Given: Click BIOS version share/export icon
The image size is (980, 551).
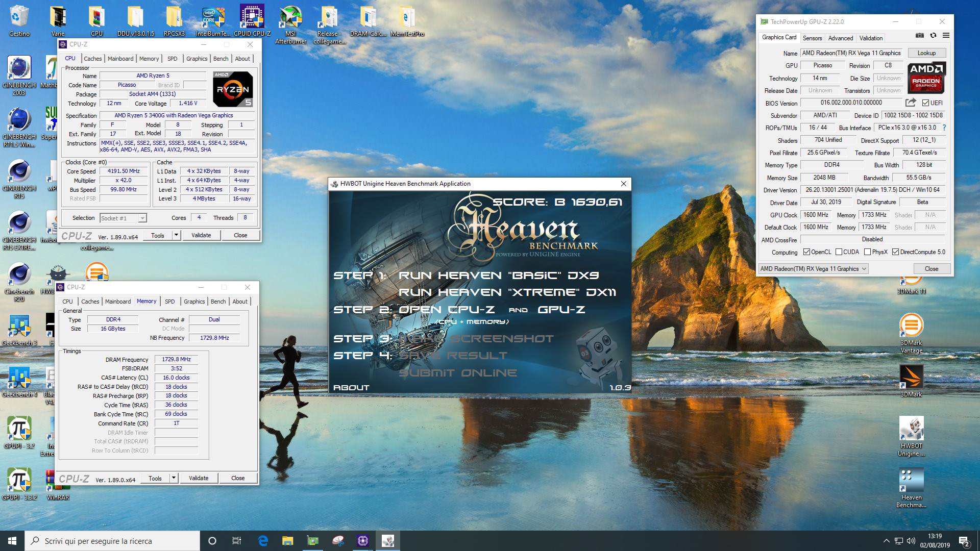Looking at the screenshot, I should pos(911,103).
